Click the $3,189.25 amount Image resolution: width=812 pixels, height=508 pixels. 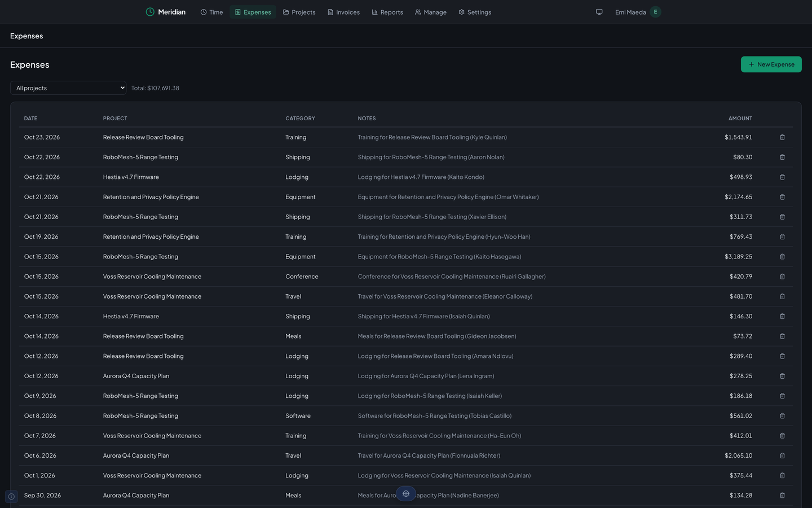[x=738, y=256]
